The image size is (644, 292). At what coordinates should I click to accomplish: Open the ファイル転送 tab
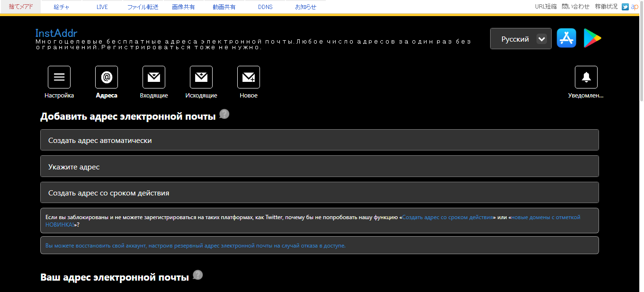tap(143, 7)
